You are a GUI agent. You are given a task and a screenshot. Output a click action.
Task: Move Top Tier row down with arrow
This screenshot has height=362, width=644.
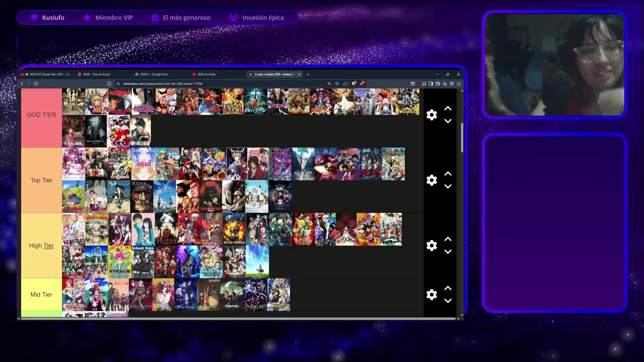point(448,187)
